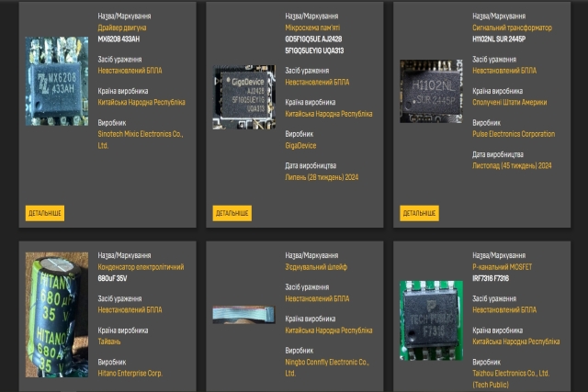Viewport: 588px width, 392px height.
Task: Select 'З'єднувальний шлейф' component name
Action: click(316, 267)
